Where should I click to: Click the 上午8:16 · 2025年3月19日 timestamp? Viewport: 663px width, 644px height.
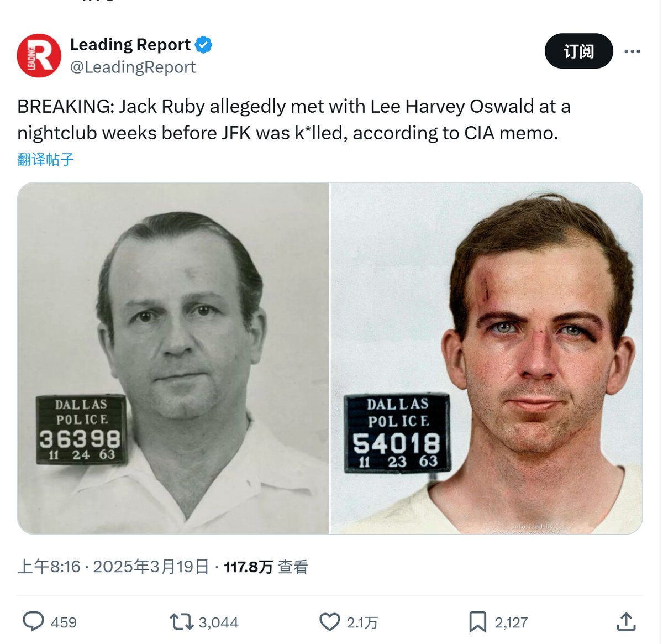point(113,567)
